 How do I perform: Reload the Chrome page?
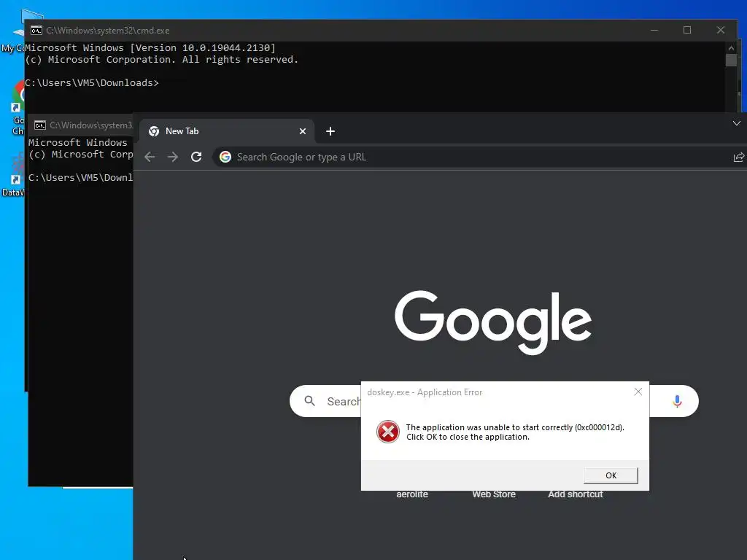pos(196,157)
